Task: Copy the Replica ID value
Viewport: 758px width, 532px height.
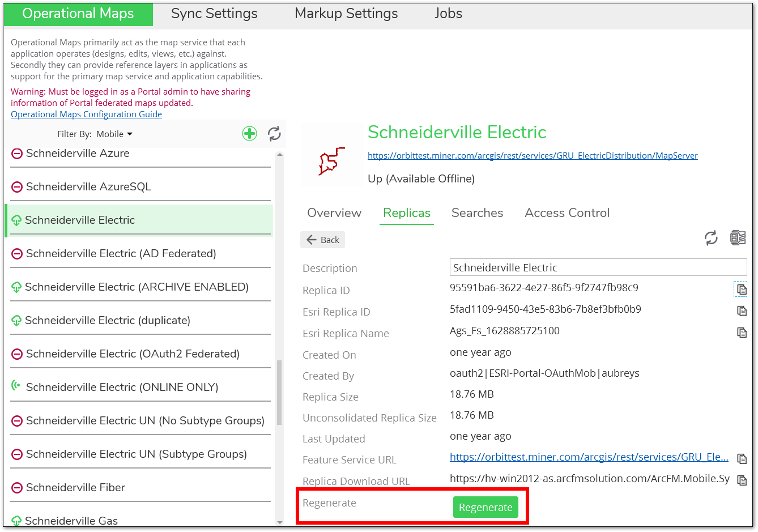Action: (x=741, y=289)
